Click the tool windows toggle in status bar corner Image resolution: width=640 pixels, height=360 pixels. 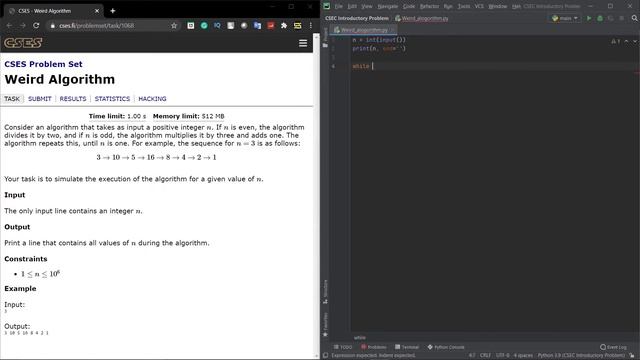(x=325, y=356)
